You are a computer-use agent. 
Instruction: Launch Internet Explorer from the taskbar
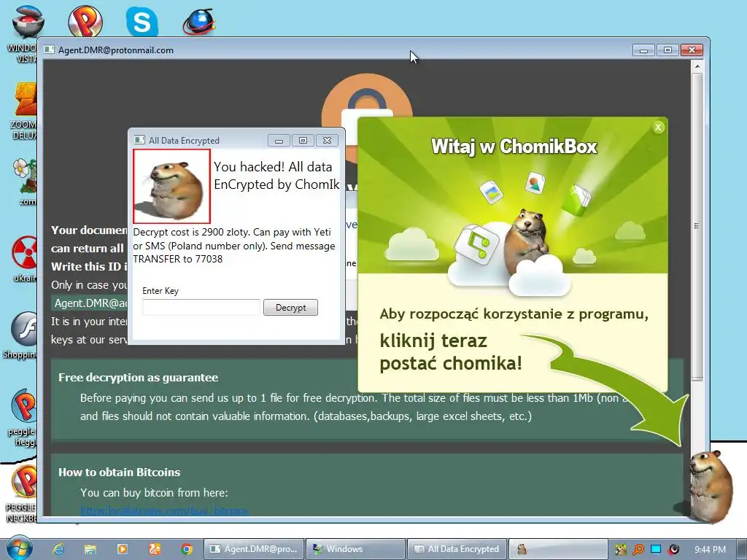[x=58, y=549]
